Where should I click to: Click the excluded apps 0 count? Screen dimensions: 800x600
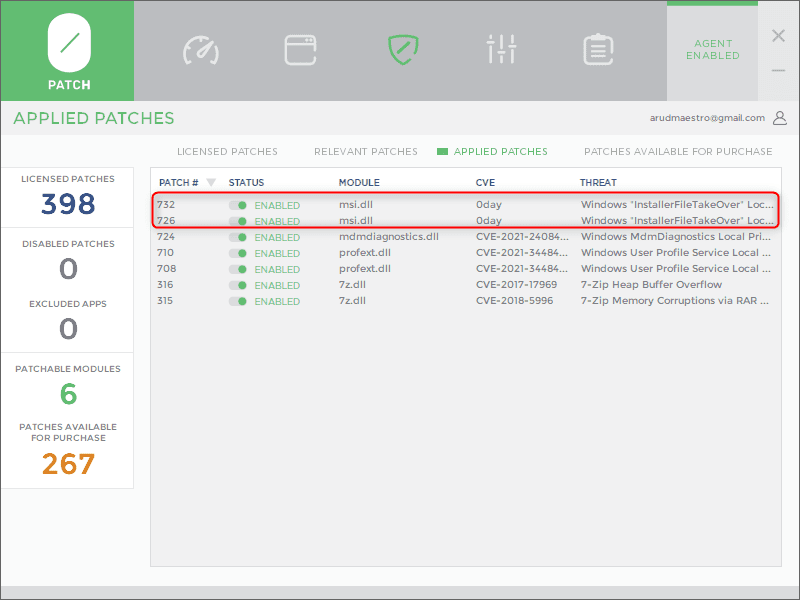tap(68, 328)
